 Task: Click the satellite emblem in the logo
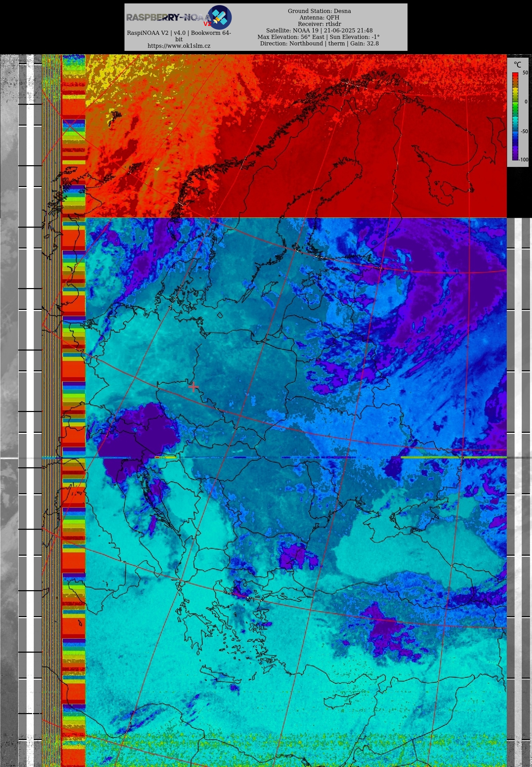(x=220, y=17)
